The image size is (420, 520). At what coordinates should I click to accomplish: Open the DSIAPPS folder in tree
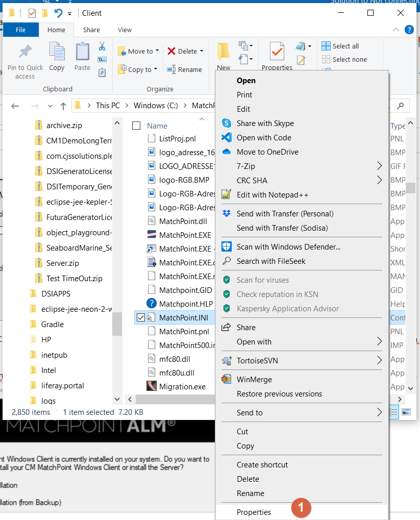[56, 294]
